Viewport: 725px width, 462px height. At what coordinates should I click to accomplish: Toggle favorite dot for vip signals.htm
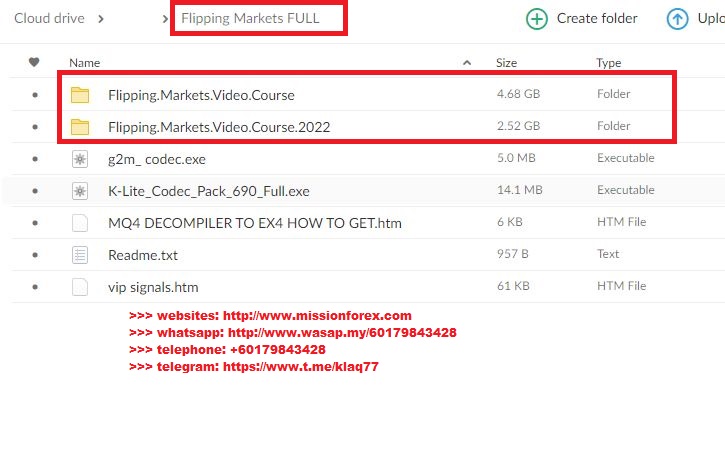coord(35,287)
